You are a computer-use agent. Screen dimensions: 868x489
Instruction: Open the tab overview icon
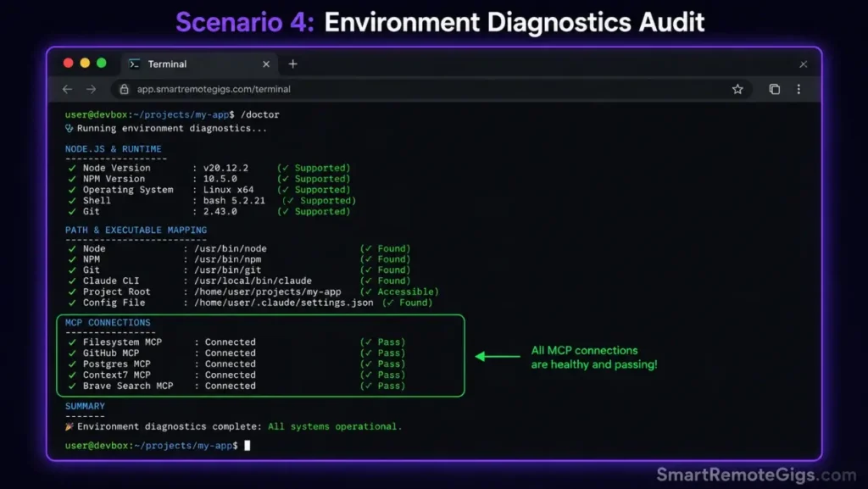click(775, 89)
